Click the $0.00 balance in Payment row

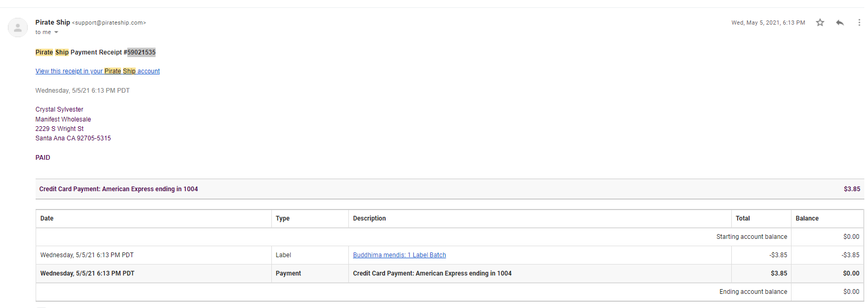click(x=851, y=273)
